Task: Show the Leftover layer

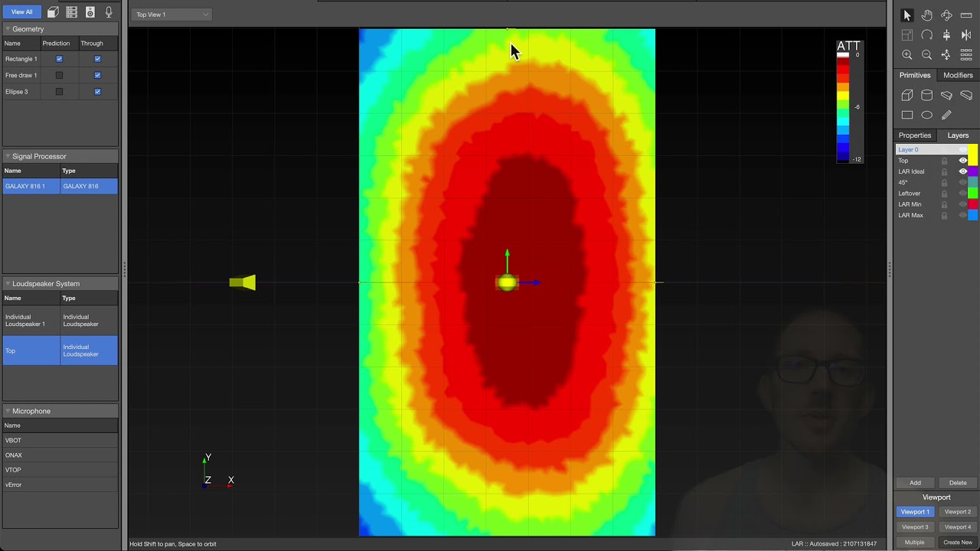Action: tap(963, 194)
